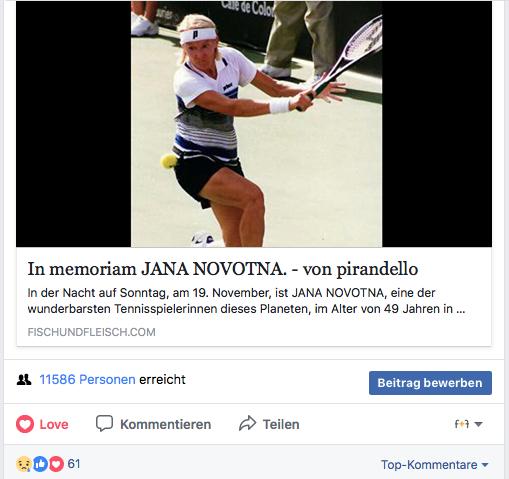Open the In memoriam JANA NOVOTNA headline
Screen dimensions: 509x479
point(222,269)
